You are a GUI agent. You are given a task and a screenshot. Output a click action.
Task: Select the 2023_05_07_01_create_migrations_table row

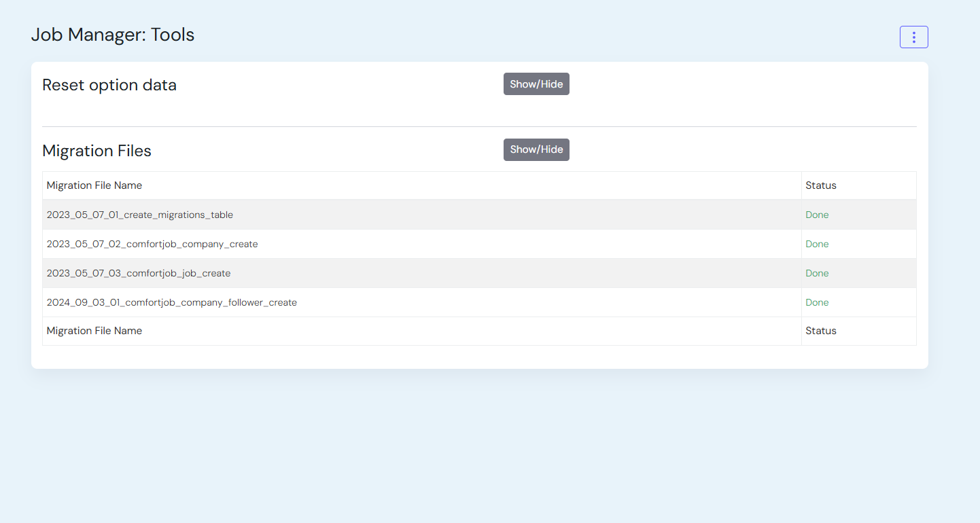[140, 215]
